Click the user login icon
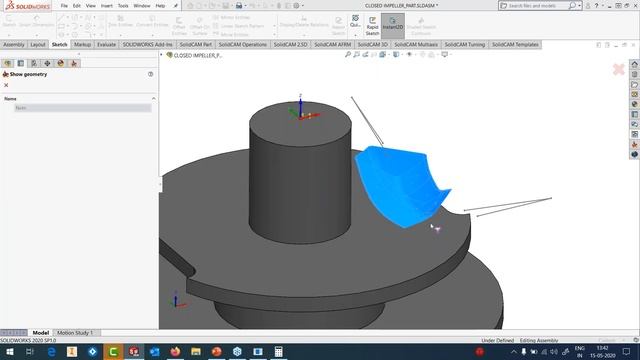The height and width of the screenshot is (360, 640). tap(588, 6)
